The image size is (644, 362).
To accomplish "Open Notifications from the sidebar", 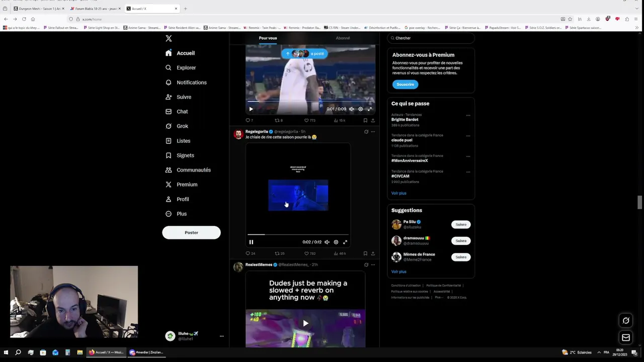I will tap(186, 82).
